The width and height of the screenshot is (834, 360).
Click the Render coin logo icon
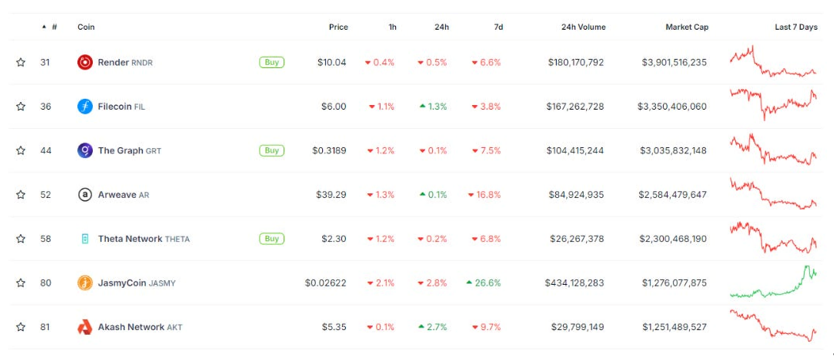pos(85,62)
